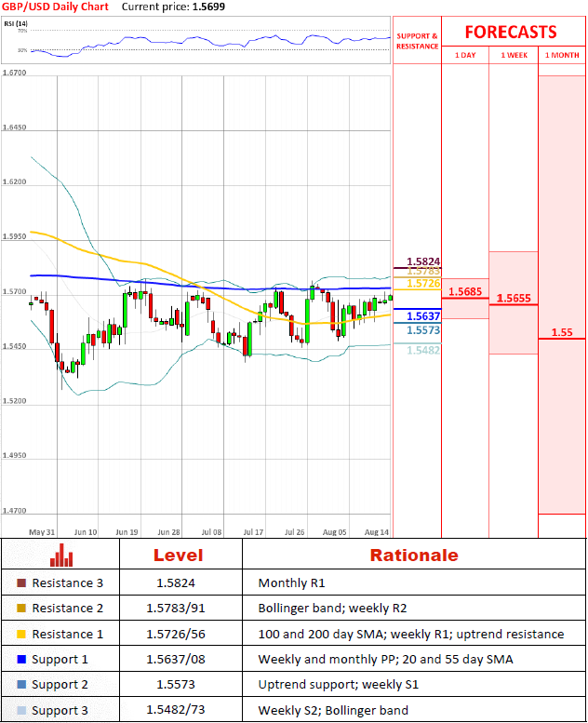Click the 1 month forecast value 1.55

(562, 332)
